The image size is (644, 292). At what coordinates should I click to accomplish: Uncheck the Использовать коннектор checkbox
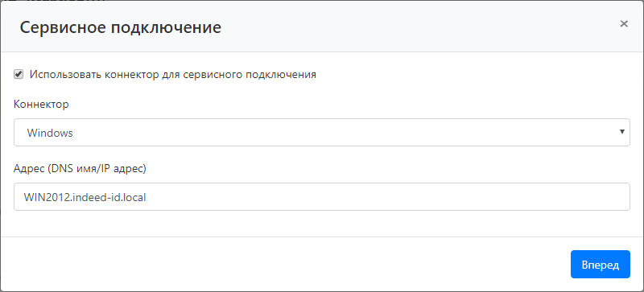pyautogui.click(x=19, y=75)
